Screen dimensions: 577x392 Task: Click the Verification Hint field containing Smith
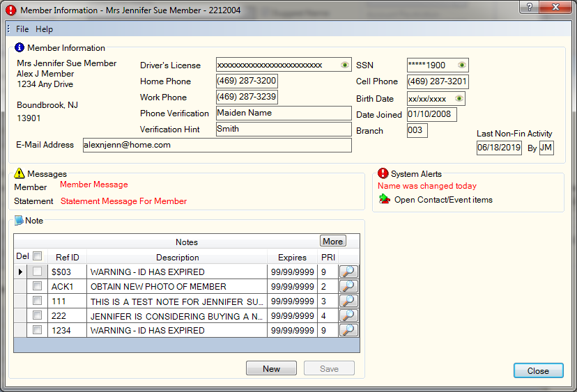284,130
